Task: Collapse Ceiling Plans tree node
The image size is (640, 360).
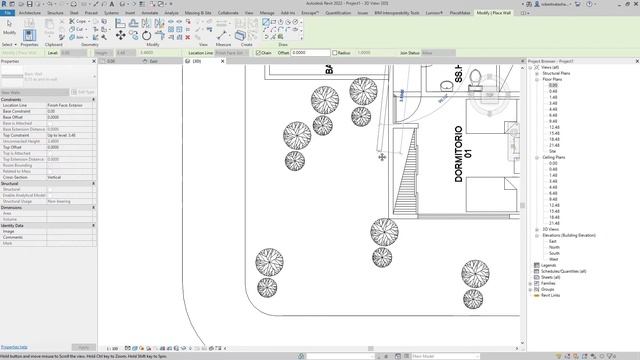Action: tap(537, 157)
